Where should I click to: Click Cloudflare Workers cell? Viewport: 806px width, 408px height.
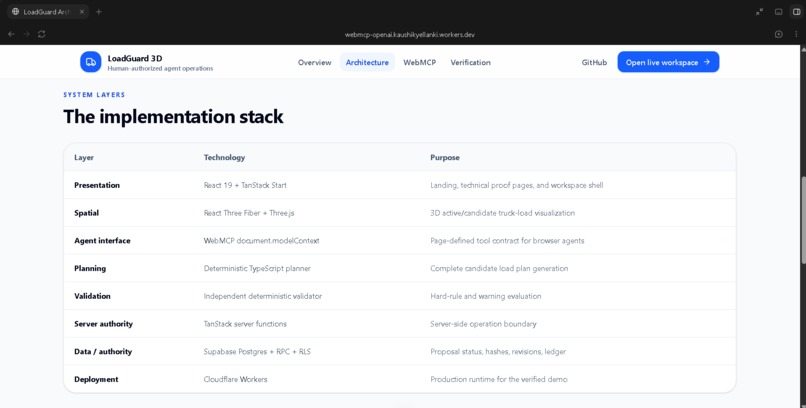[x=235, y=379]
